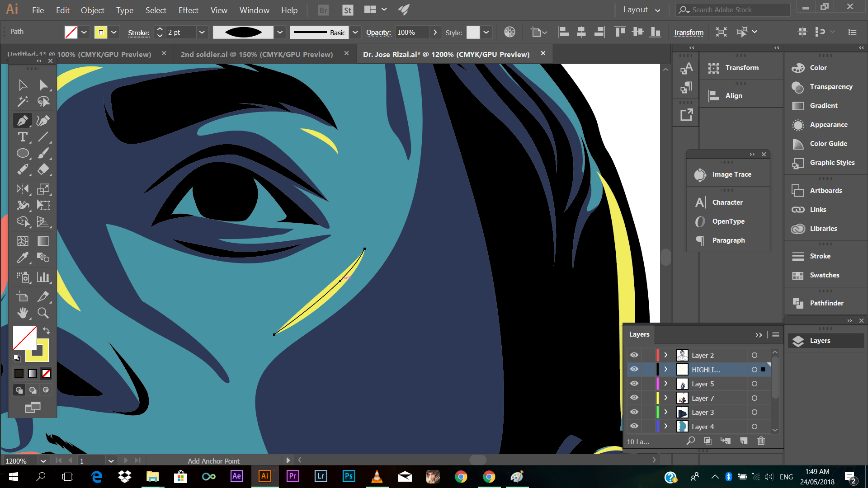
Task: Select the Selection tool arrow
Action: (x=23, y=85)
